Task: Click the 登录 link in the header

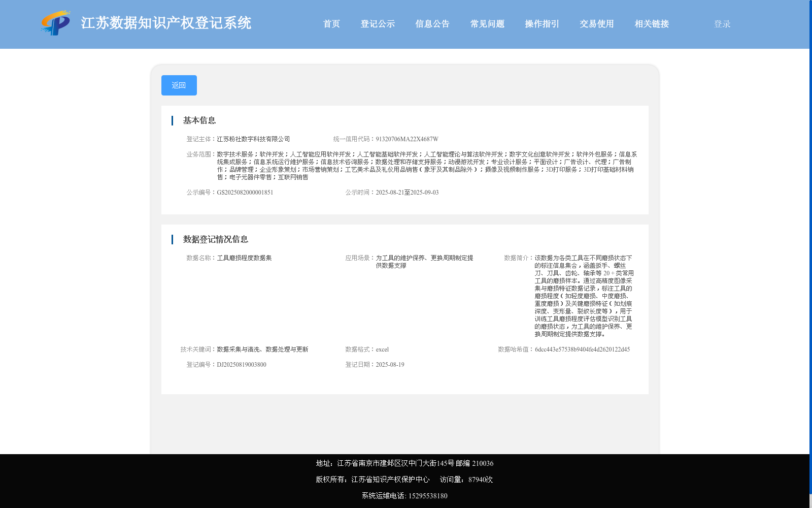Action: pos(722,24)
